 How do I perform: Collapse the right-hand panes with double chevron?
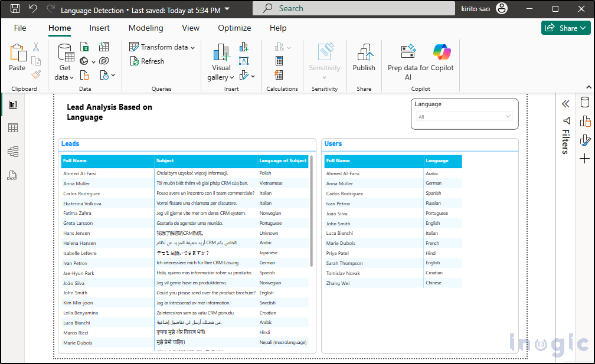pyautogui.click(x=565, y=104)
